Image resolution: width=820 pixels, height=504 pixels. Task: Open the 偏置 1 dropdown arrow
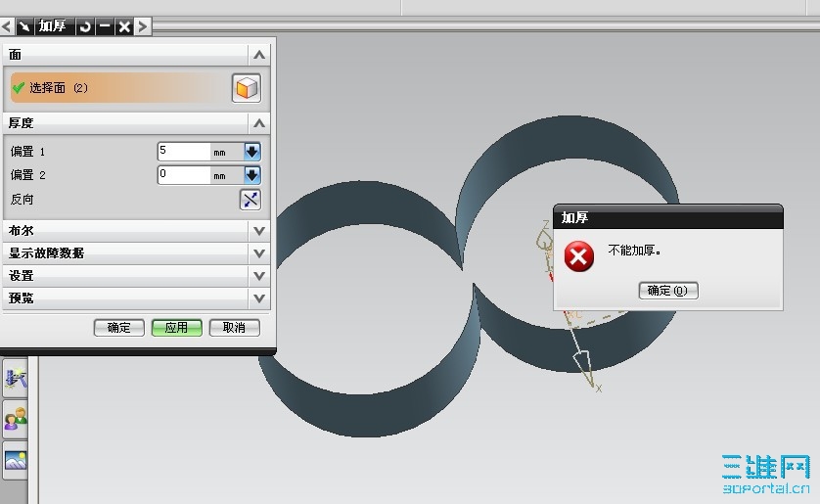pos(252,152)
